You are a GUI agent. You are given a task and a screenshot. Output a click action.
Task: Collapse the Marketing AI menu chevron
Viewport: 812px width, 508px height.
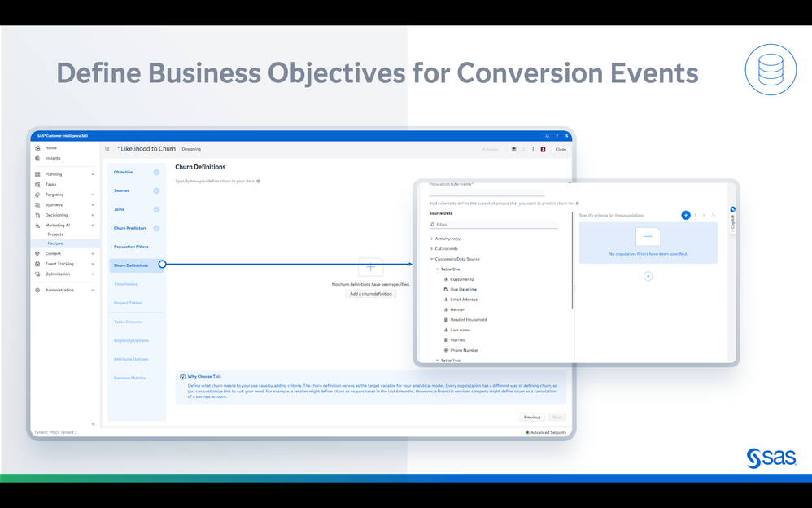point(93,226)
